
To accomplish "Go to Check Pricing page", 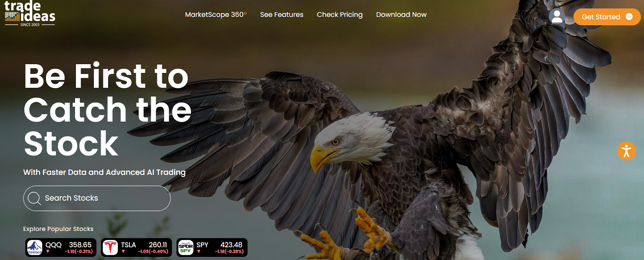I will click(340, 15).
